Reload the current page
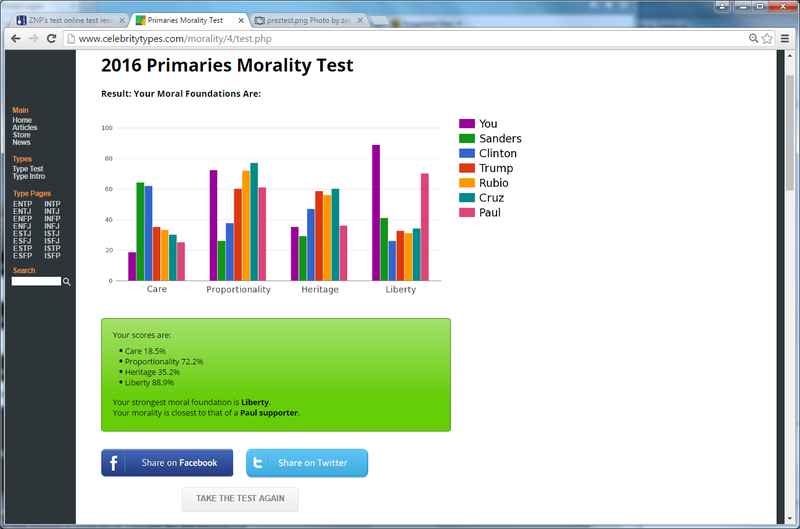Viewport: 800px width, 529px height. point(51,39)
